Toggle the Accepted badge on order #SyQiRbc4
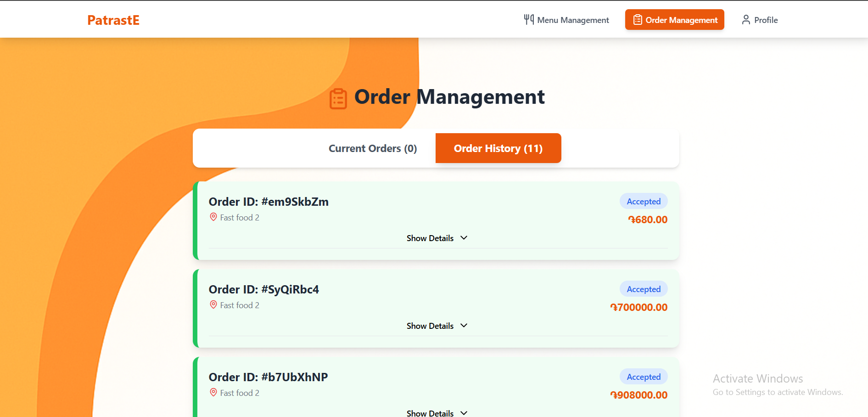868x417 pixels. 643,289
